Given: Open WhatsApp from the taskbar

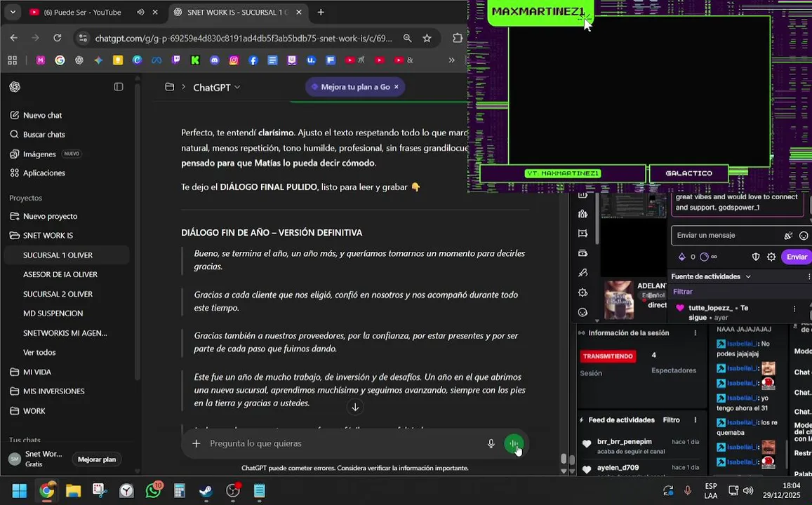Looking at the screenshot, I should (153, 490).
